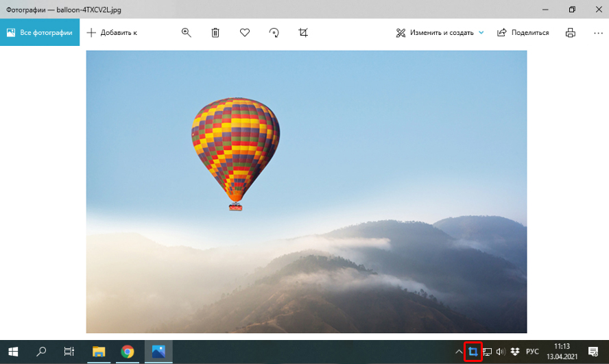609x364 pixels.
Task: Print the photo using printer icon
Action: click(570, 32)
